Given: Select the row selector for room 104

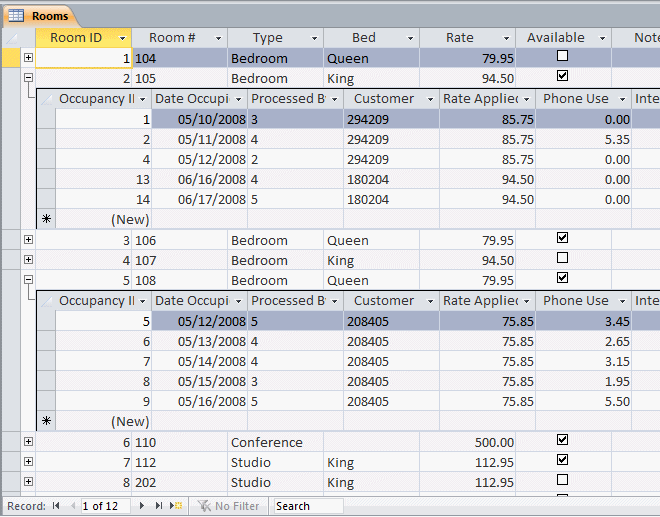Looking at the screenshot, I should coord(11,58).
